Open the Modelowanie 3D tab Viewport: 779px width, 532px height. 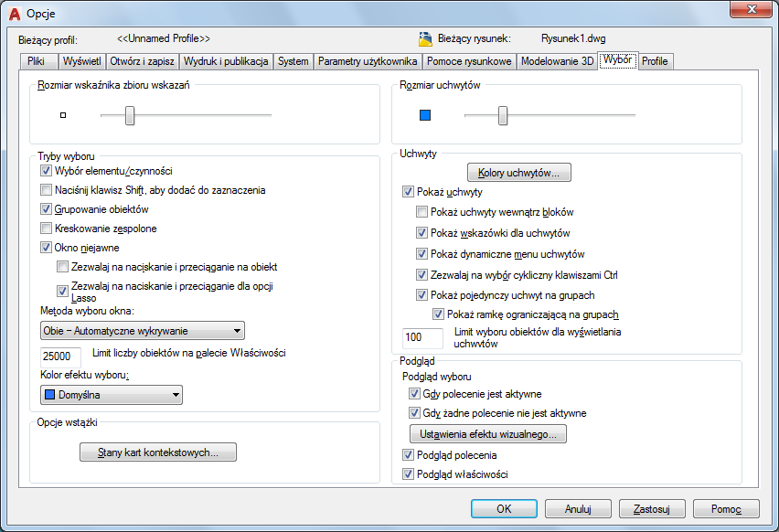[x=557, y=61]
